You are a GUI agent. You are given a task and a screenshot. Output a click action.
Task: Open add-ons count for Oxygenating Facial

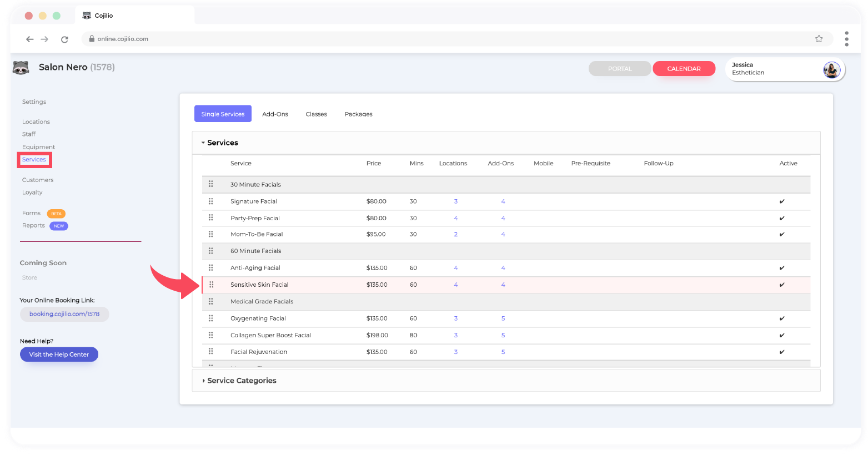click(x=503, y=318)
